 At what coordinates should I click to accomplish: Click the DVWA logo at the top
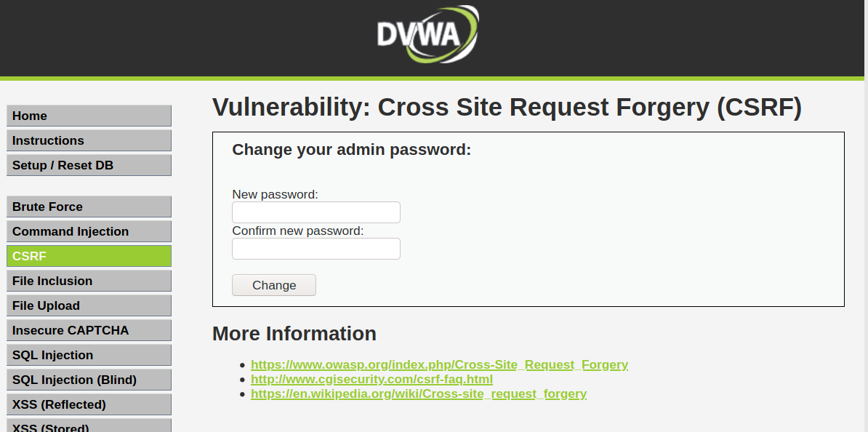[427, 33]
